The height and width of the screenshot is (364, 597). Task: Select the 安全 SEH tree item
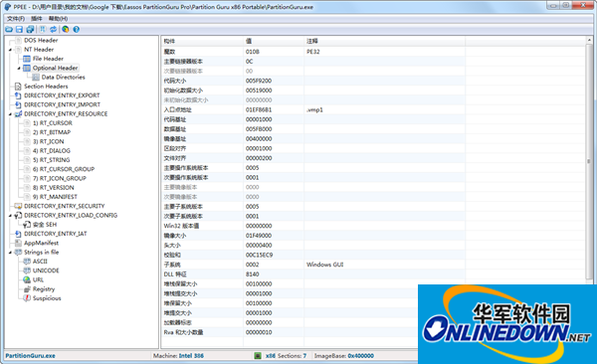[x=45, y=225]
